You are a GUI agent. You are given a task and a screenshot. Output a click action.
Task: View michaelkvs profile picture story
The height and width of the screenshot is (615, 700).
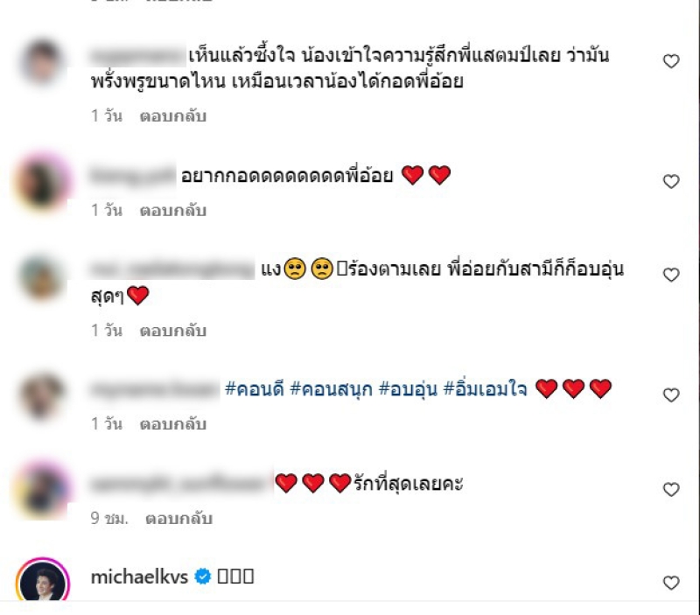(x=43, y=579)
